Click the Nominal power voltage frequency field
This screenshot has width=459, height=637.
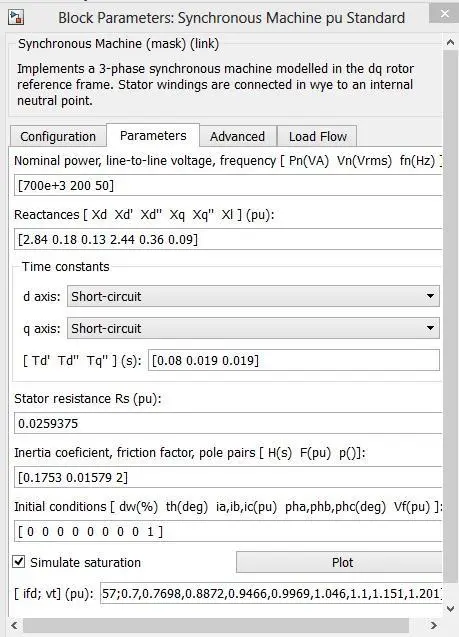point(228,185)
